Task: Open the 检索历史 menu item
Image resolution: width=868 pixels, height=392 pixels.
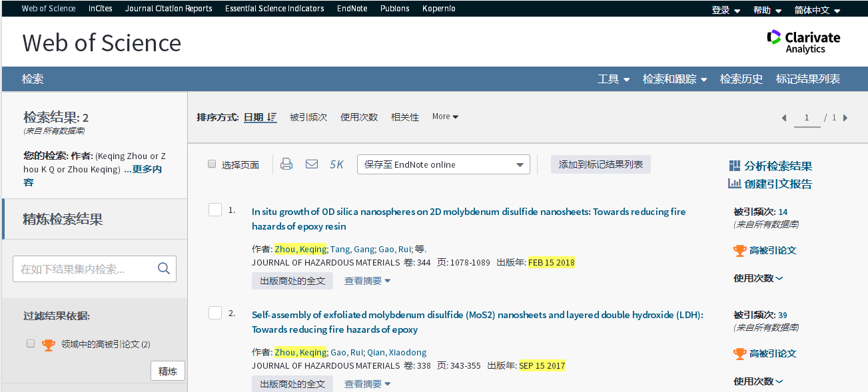Action: pos(741,79)
